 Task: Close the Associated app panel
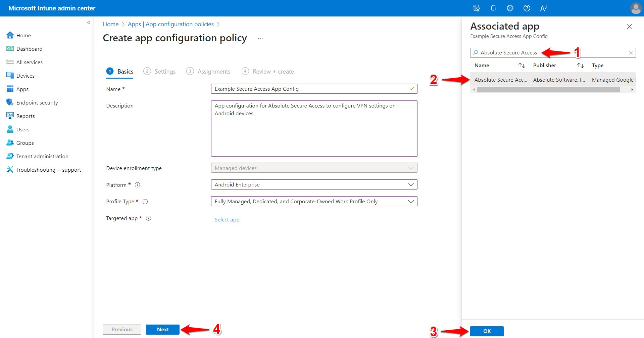(629, 27)
